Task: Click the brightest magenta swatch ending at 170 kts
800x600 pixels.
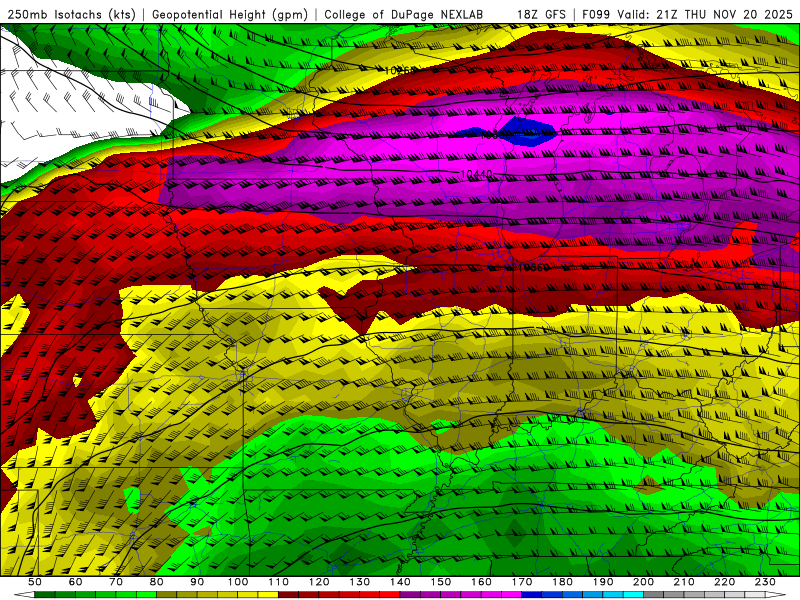Action: [x=511, y=595]
